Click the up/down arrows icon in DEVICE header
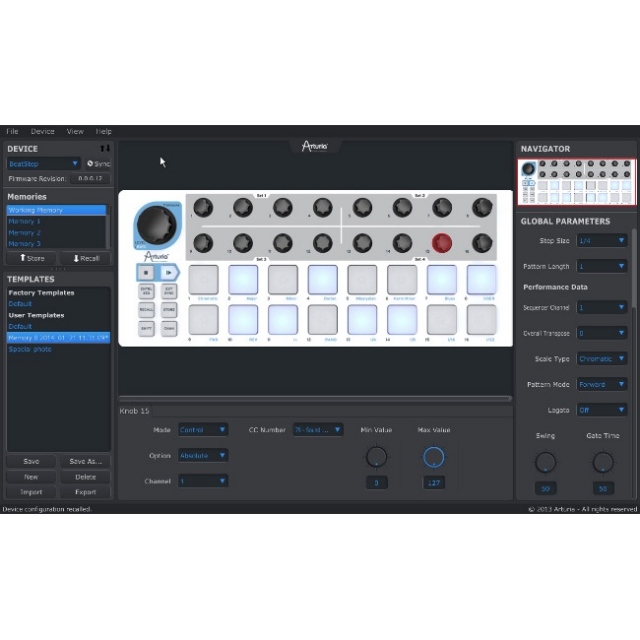Viewport: 640px width, 640px height. (105, 149)
